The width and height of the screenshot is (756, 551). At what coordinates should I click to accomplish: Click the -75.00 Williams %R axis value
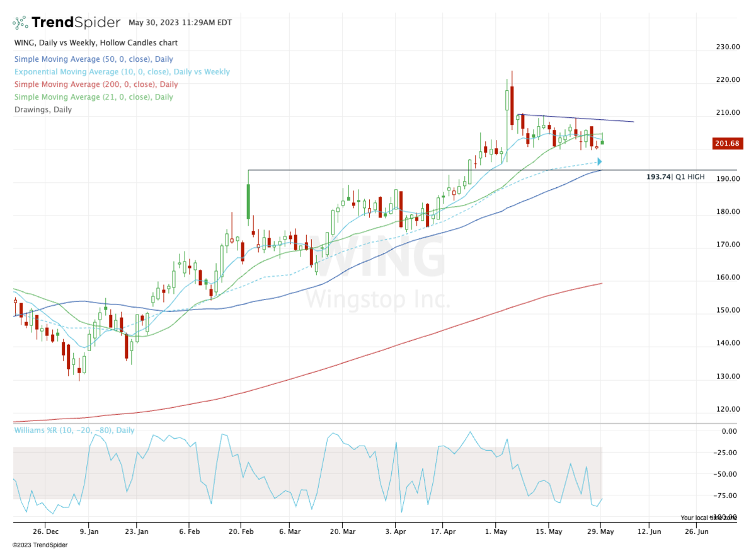point(726,496)
